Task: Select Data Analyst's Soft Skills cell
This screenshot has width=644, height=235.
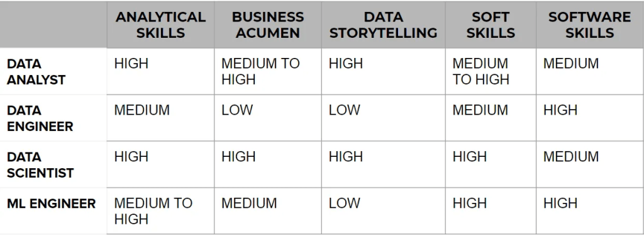Action: click(x=491, y=72)
